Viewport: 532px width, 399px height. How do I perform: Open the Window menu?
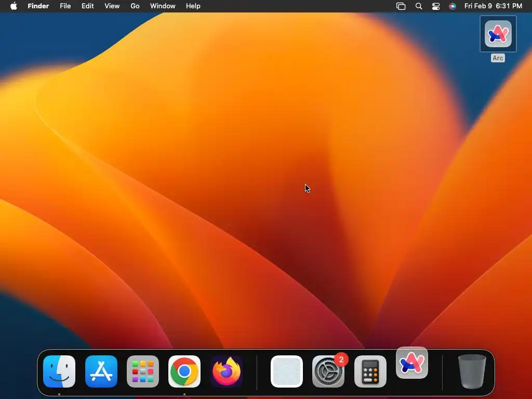pos(163,6)
